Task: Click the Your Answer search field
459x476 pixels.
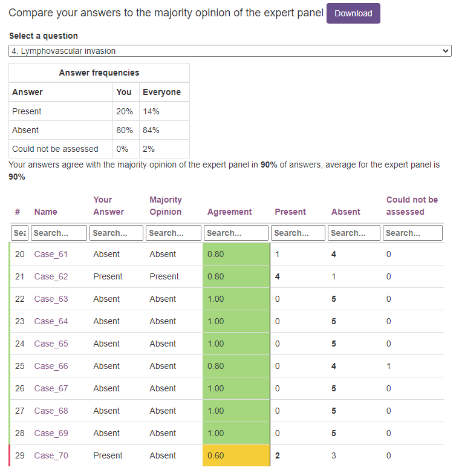Action: click(116, 233)
